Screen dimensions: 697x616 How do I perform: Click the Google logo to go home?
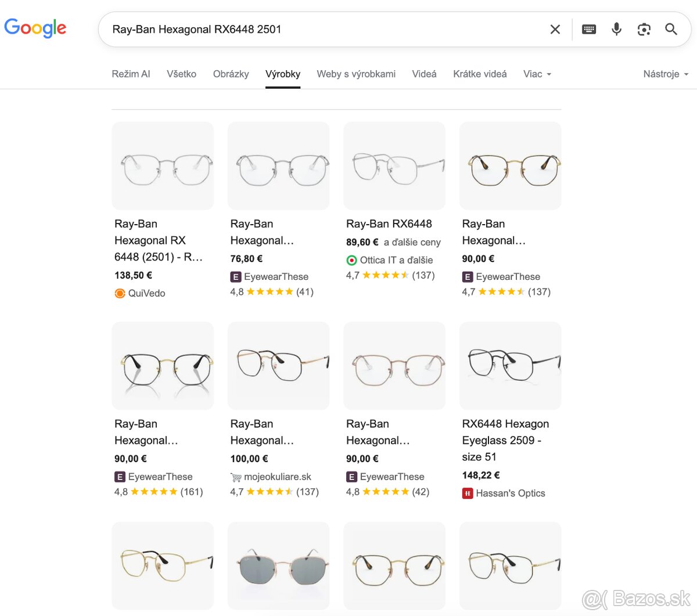[x=35, y=28]
